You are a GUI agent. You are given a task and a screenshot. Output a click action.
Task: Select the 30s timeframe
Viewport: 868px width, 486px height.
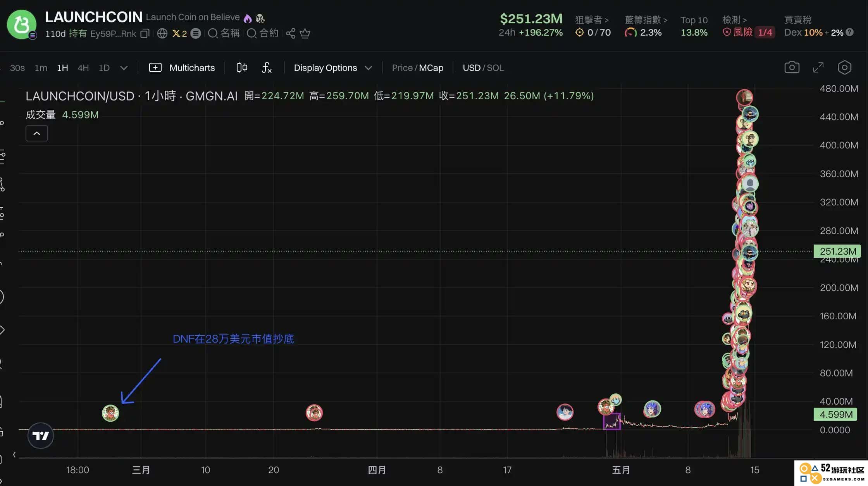(17, 68)
